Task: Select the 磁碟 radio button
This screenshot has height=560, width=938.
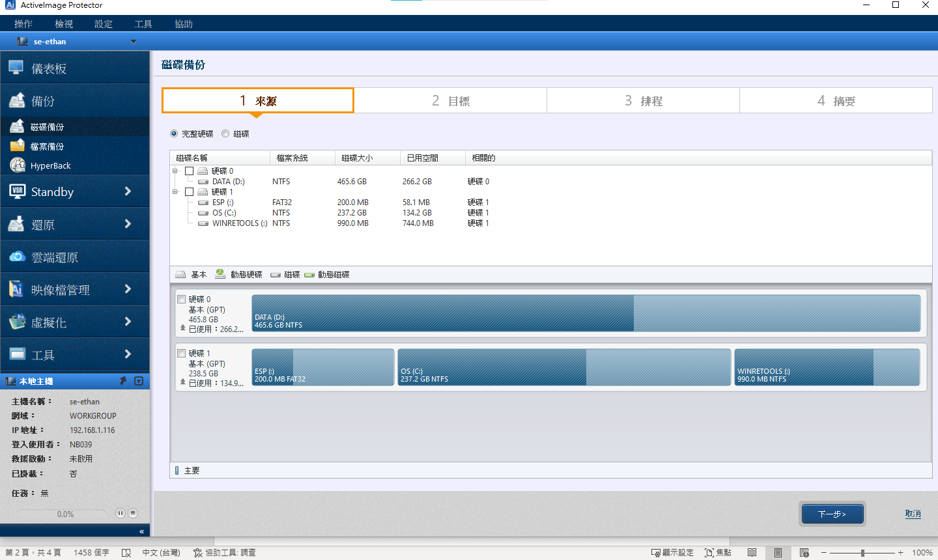Action: click(225, 133)
